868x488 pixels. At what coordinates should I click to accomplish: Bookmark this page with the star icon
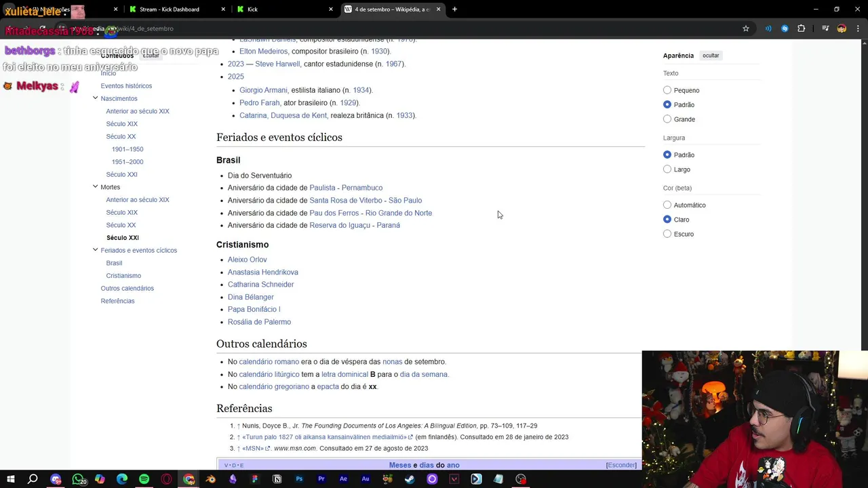(746, 28)
